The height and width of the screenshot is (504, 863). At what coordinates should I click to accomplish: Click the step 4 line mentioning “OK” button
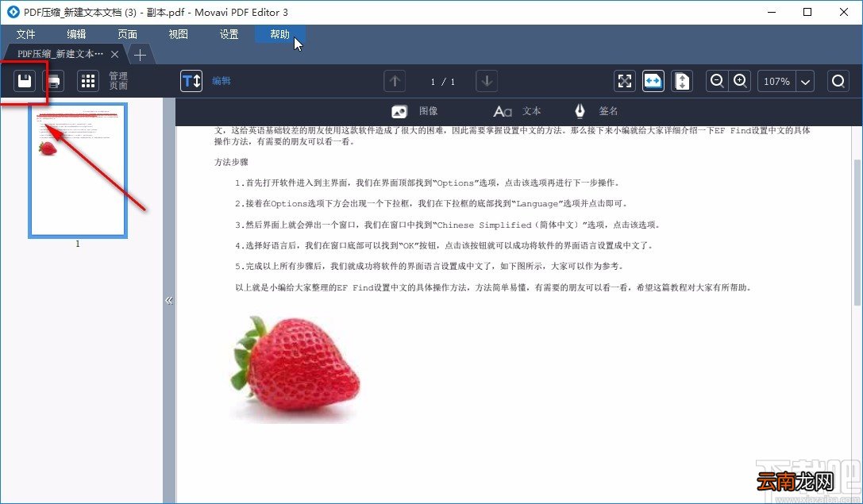click(x=444, y=245)
